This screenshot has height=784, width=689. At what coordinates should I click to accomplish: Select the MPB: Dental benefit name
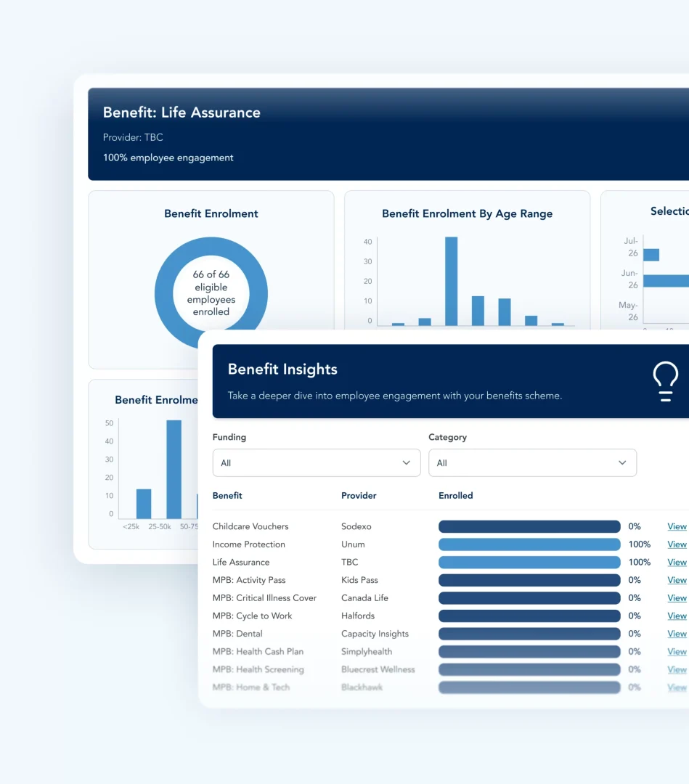pyautogui.click(x=237, y=634)
